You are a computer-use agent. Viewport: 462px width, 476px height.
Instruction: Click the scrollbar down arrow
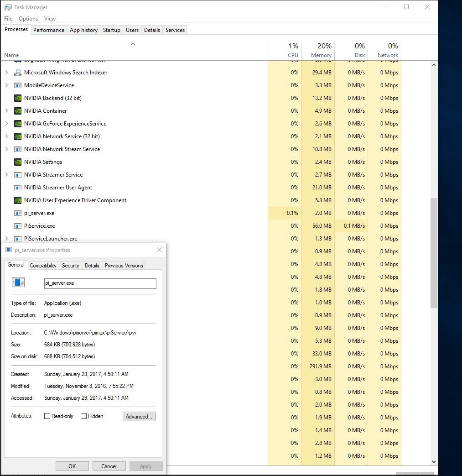pos(434,462)
